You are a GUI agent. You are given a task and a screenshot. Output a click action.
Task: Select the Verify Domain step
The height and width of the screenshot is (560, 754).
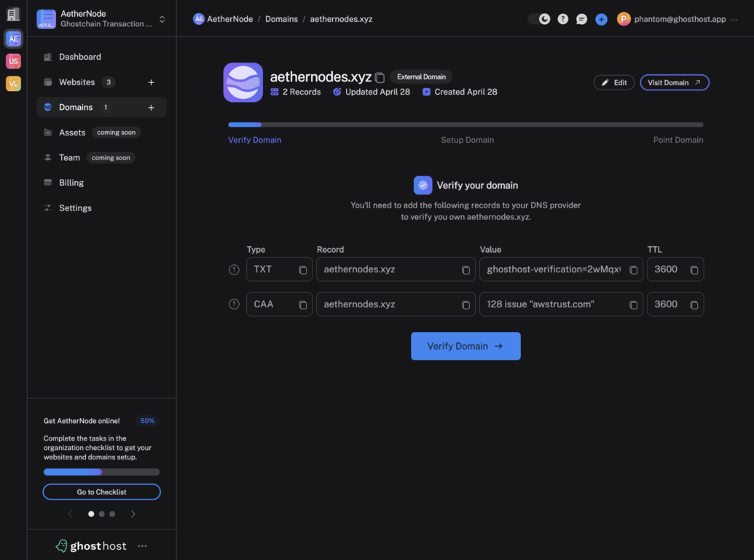tap(255, 140)
